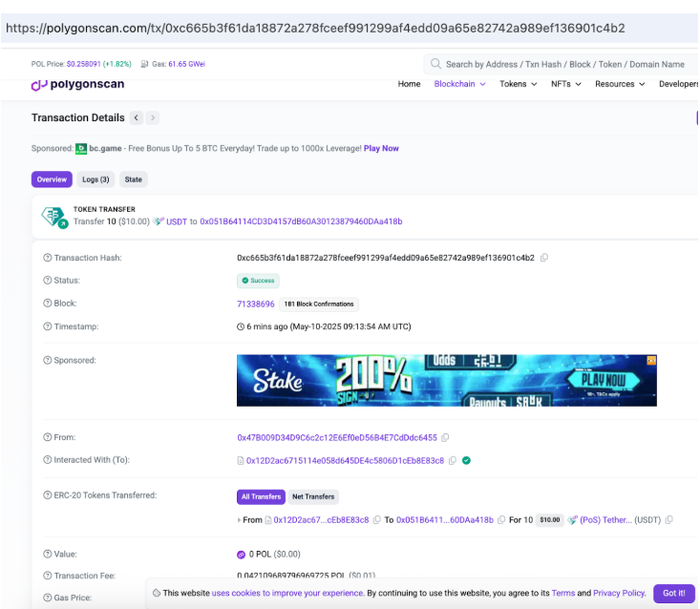Image resolution: width=700 pixels, height=609 pixels.
Task: Click the Success status badge
Action: (x=258, y=281)
